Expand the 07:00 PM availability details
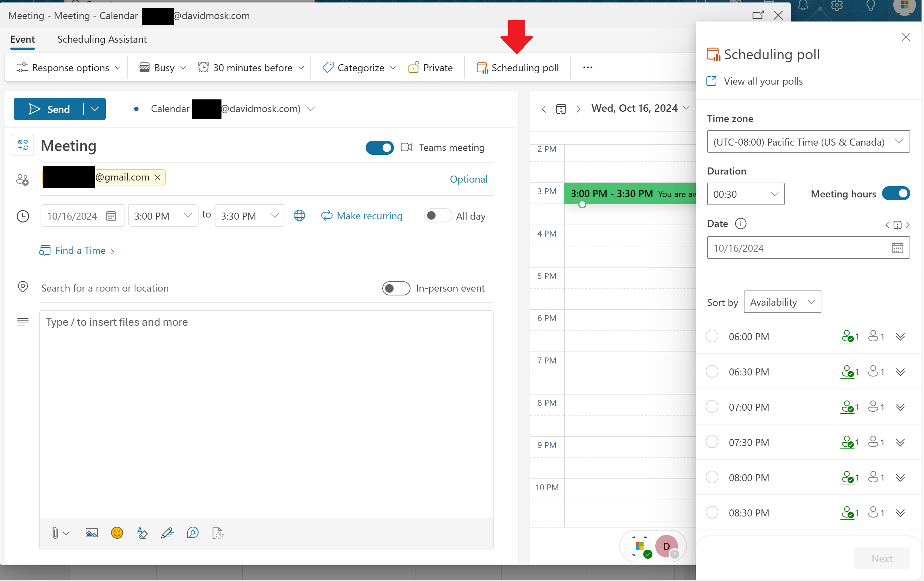 click(900, 407)
